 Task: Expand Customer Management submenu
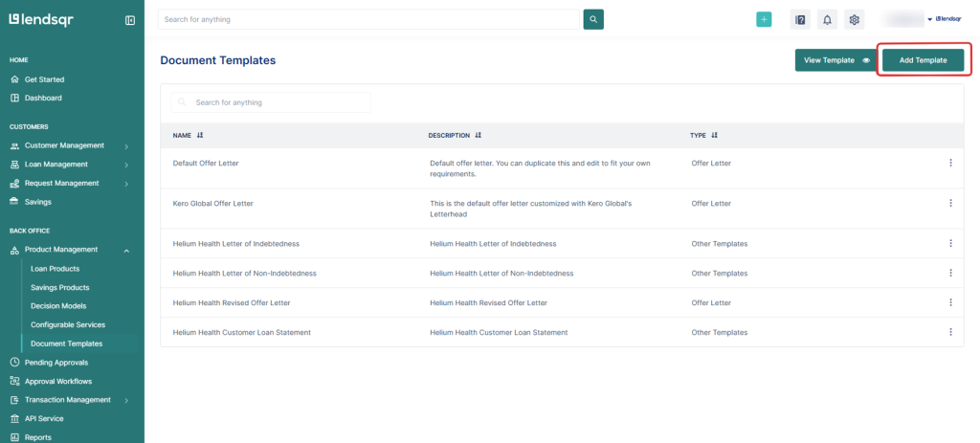[126, 145]
